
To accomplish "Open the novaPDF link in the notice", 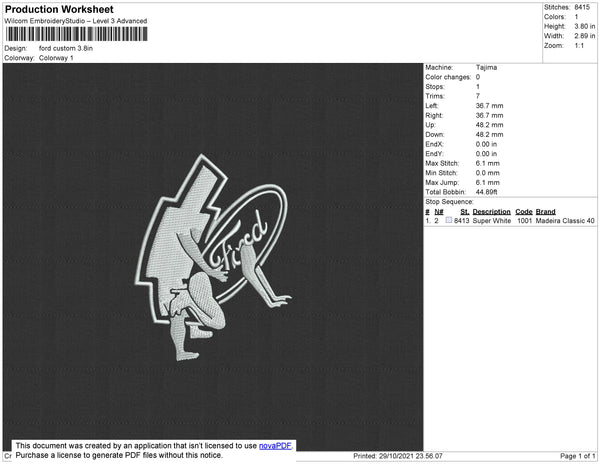I will pos(275,446).
